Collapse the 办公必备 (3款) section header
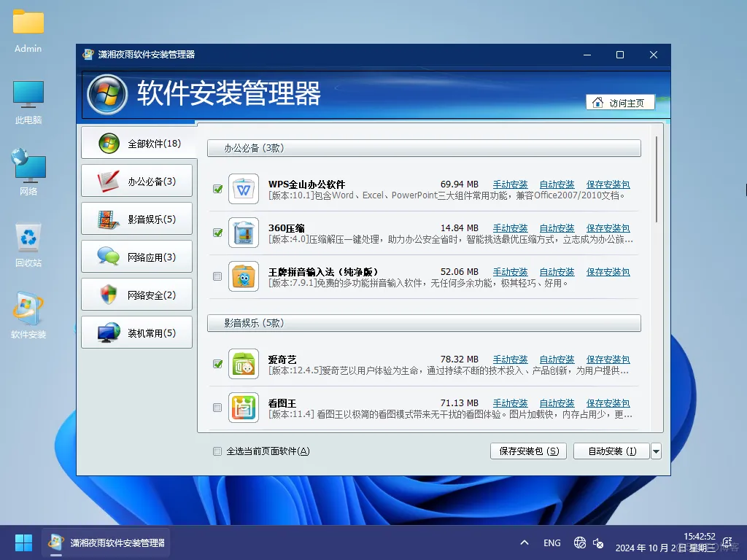747x560 pixels. [424, 148]
